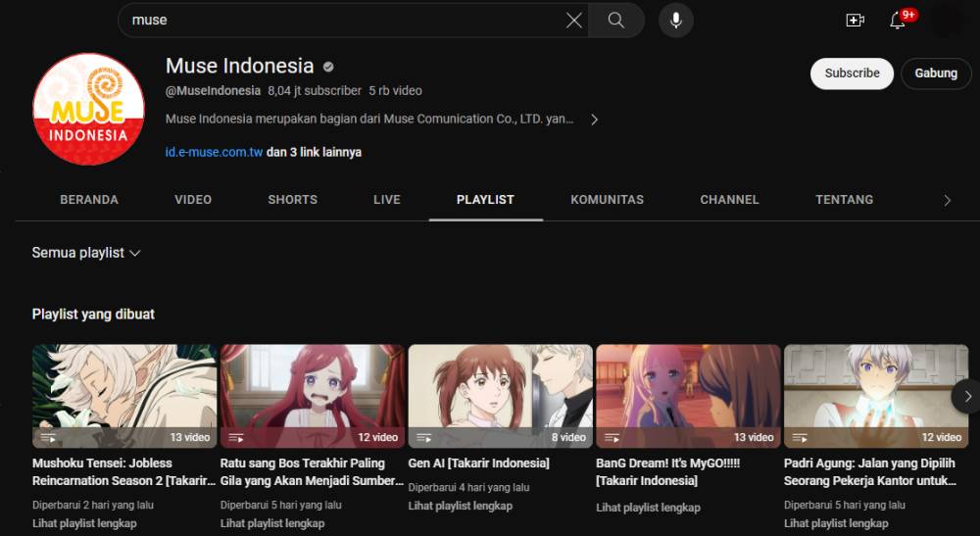Screen dimensions: 980x536
Task: Click the '@MuseIndonesia' channel handle
Action: 213,91
